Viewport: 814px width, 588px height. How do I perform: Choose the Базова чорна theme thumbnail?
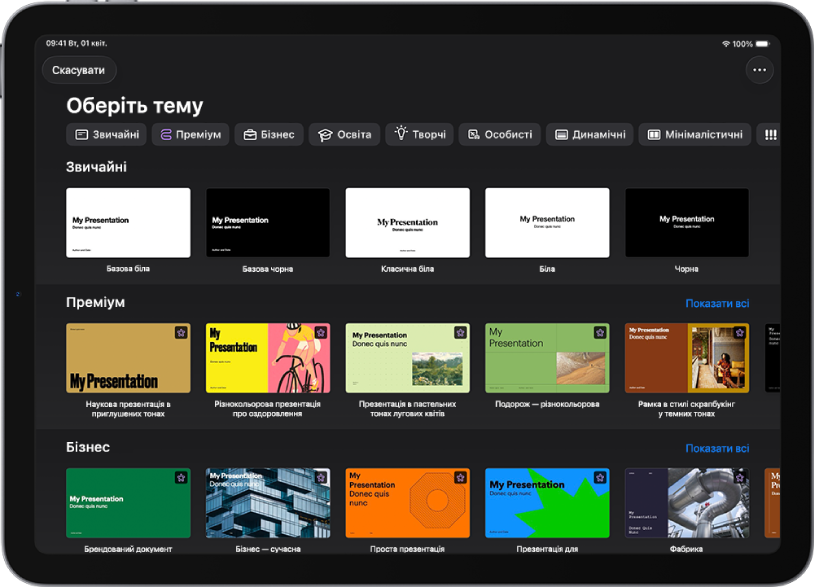(268, 223)
